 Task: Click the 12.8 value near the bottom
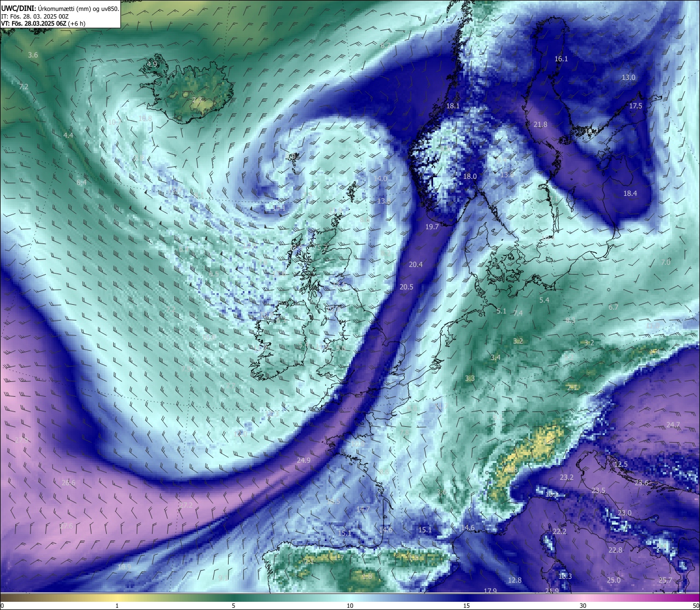[x=515, y=580]
